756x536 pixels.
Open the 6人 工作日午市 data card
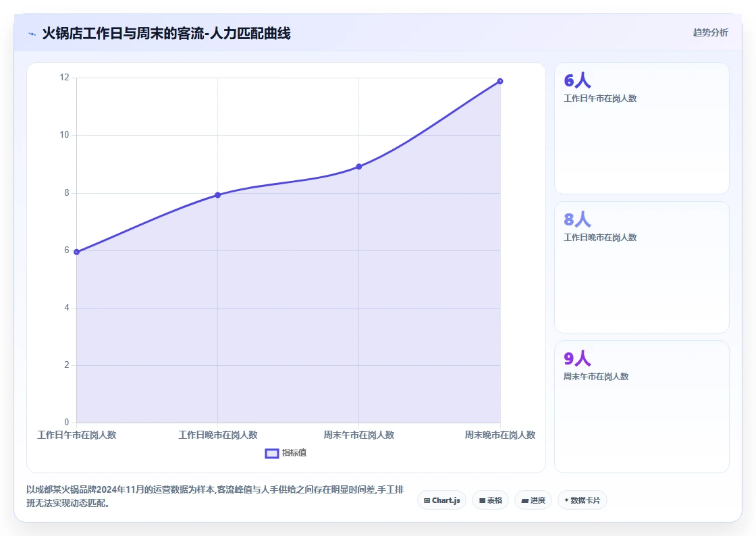click(x=642, y=128)
